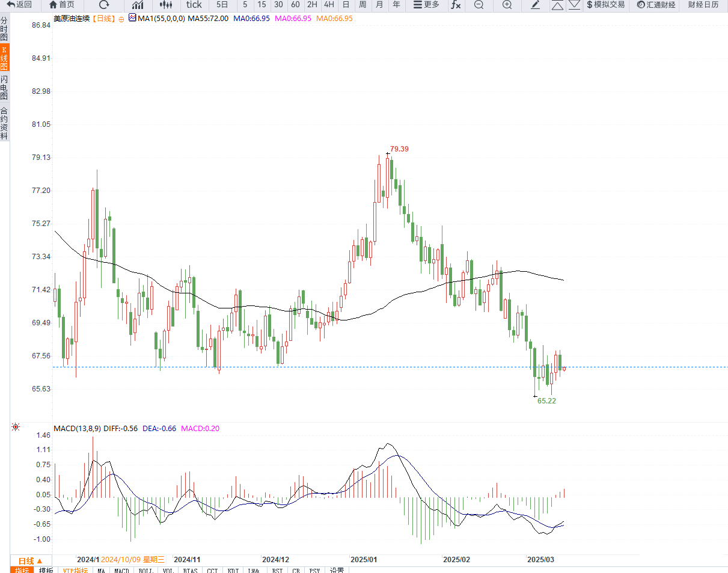Select the 5日 five-day period
The image size is (728, 573).
tap(222, 5)
